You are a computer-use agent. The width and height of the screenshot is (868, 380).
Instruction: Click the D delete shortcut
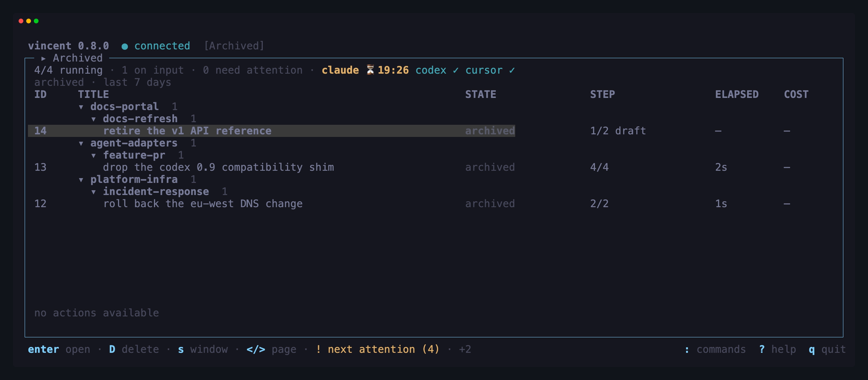click(x=134, y=350)
